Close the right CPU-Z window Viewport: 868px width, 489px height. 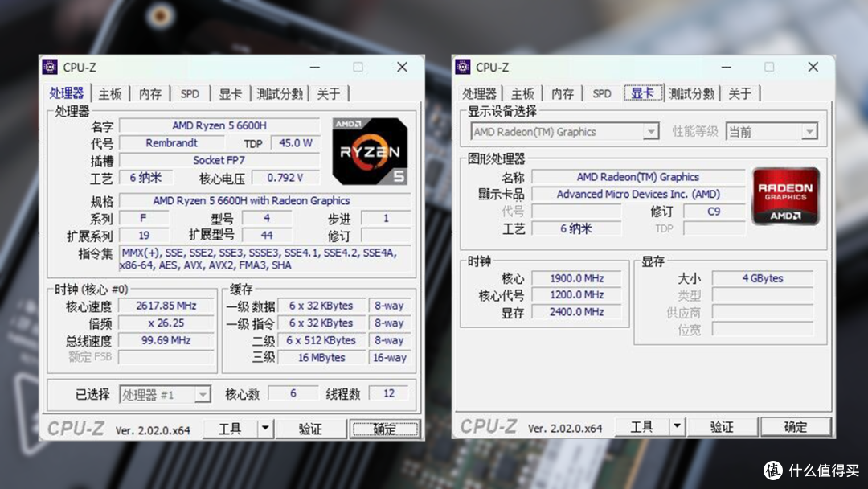(x=813, y=67)
